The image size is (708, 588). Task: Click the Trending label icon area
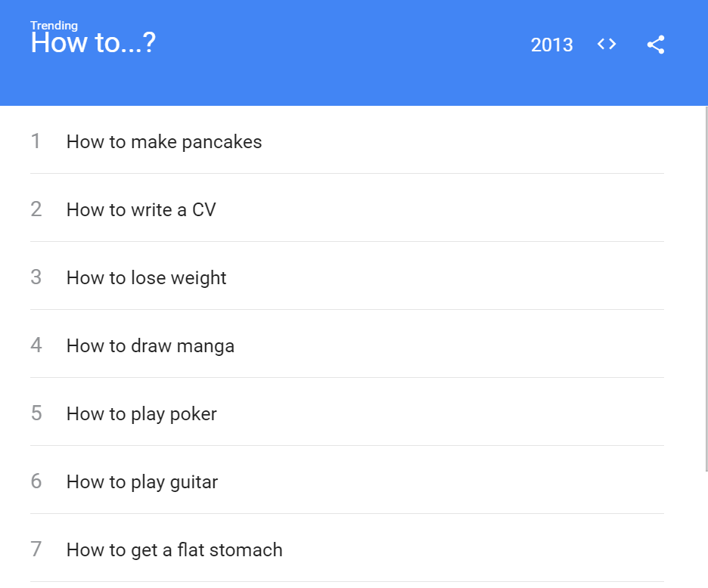(x=54, y=25)
